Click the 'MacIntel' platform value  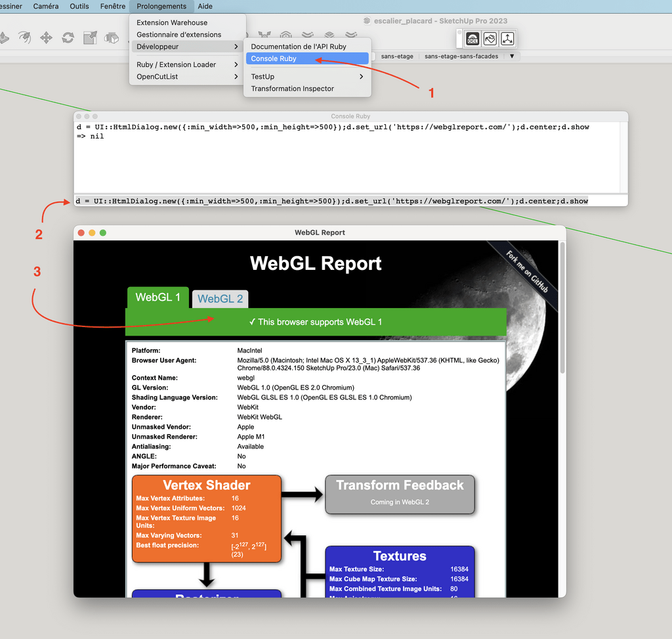(250, 351)
